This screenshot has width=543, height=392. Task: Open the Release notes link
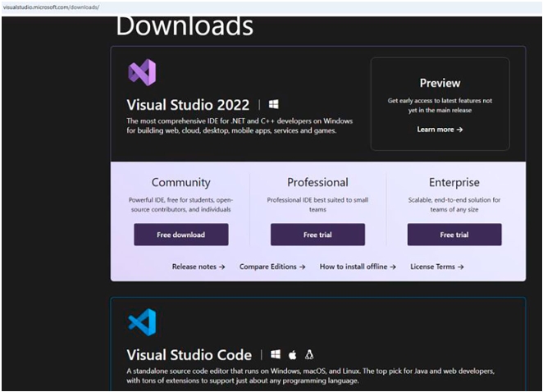198,267
